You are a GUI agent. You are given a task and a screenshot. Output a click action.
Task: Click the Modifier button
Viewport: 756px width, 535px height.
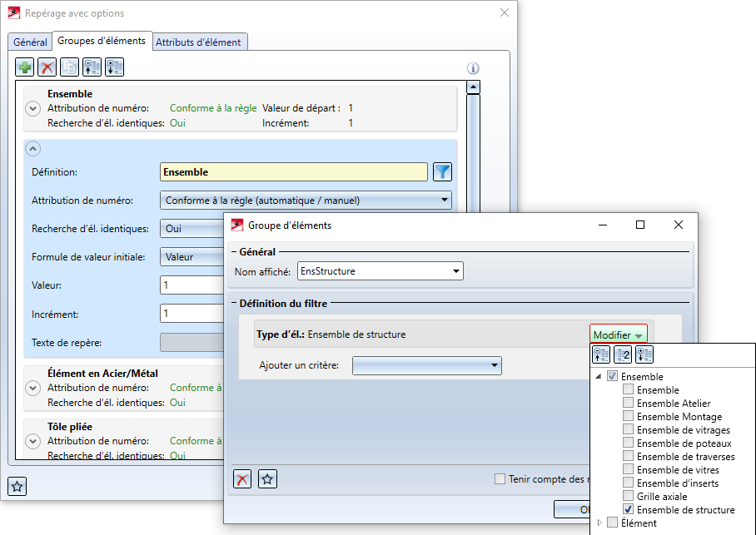pyautogui.click(x=618, y=334)
